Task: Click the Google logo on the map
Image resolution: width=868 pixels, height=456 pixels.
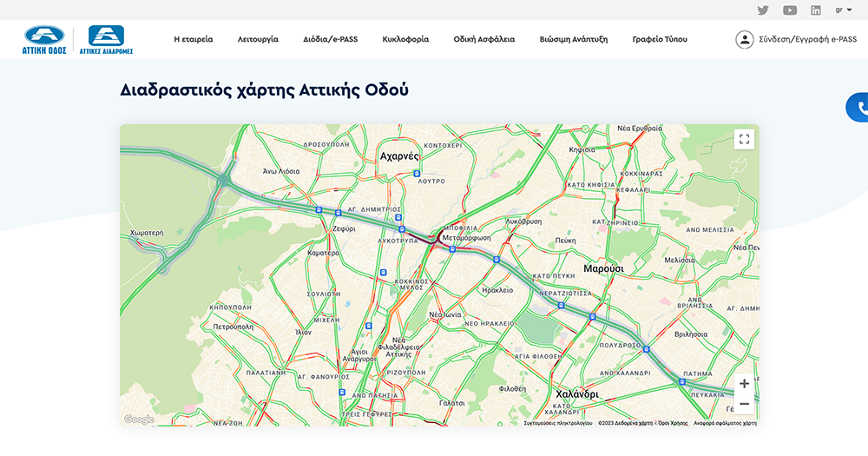Action: [138, 420]
